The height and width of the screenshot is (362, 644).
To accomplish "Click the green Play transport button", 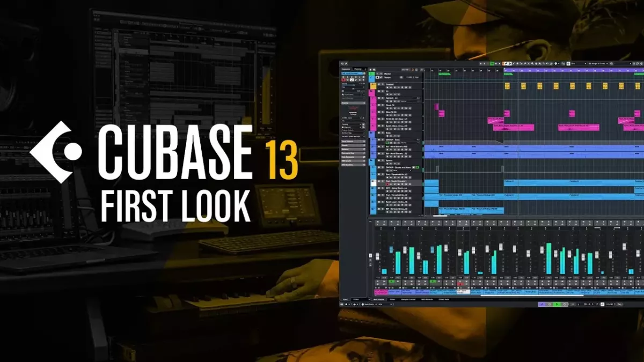I will [x=557, y=304].
